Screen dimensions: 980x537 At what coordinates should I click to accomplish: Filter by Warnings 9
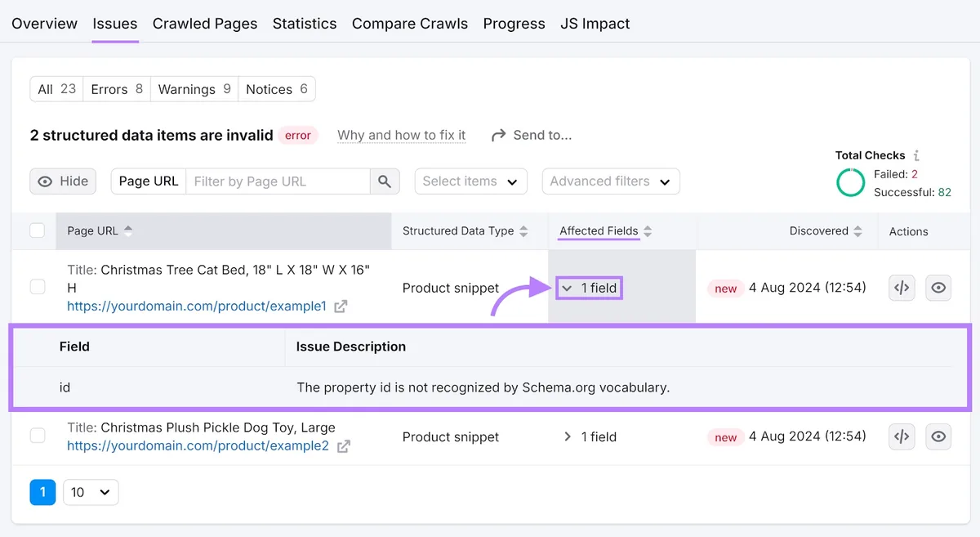[x=194, y=89]
